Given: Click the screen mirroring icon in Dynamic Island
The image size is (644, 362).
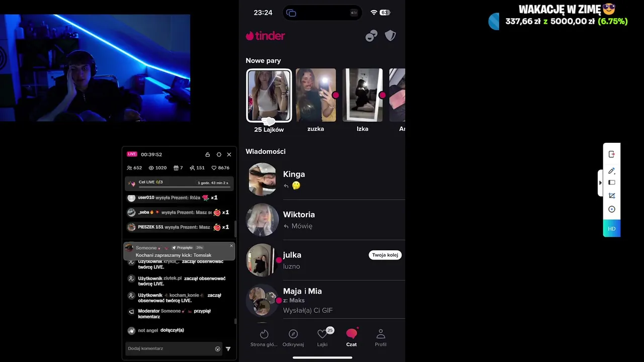Looking at the screenshot, I should tap(291, 13).
